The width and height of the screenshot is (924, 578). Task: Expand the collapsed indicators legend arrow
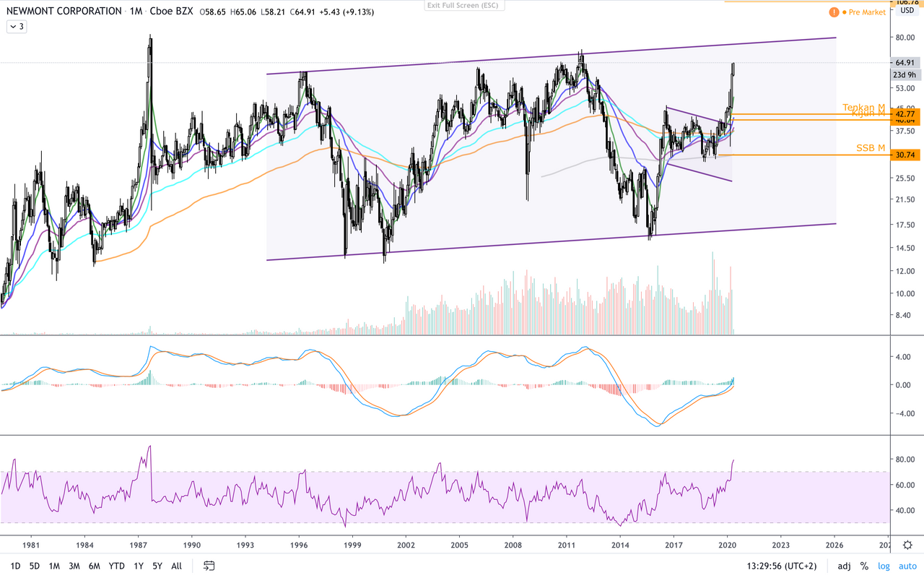click(x=16, y=27)
